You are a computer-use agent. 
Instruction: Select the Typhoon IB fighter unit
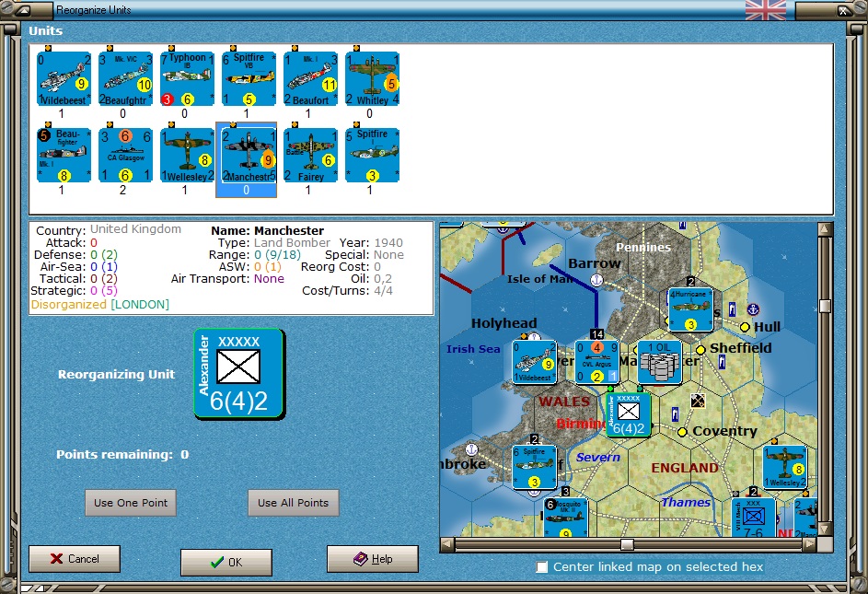tap(187, 78)
